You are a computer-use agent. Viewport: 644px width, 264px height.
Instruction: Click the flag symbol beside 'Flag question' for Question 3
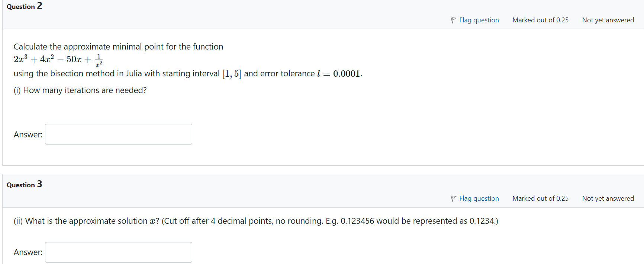coord(453,198)
